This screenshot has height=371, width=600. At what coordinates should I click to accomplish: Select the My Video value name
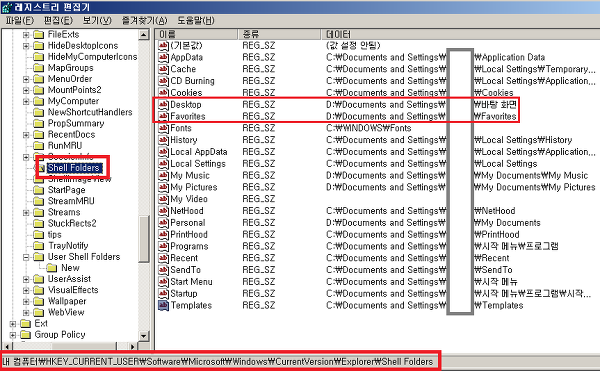189,199
